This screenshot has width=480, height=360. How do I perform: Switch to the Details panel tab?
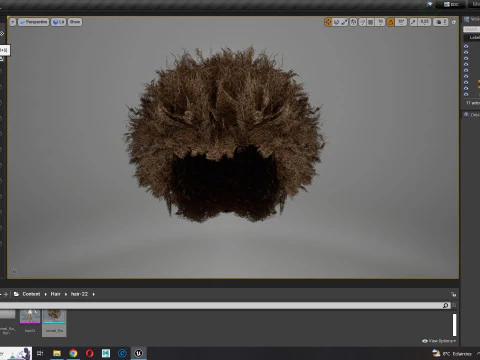click(x=472, y=115)
